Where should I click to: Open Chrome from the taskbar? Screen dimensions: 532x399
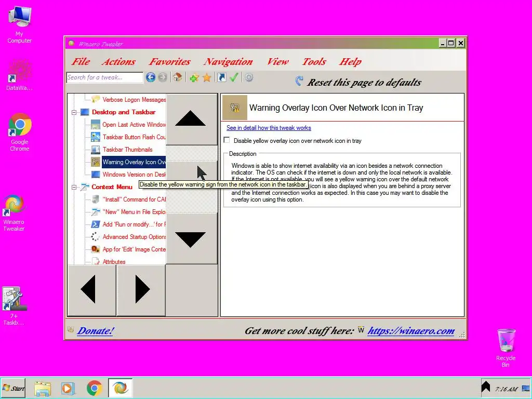(x=95, y=388)
